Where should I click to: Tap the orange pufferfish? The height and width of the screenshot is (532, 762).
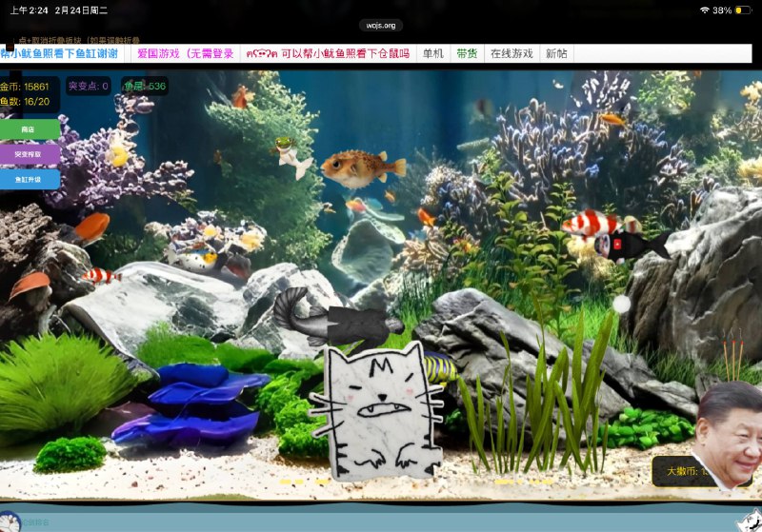tap(362, 168)
